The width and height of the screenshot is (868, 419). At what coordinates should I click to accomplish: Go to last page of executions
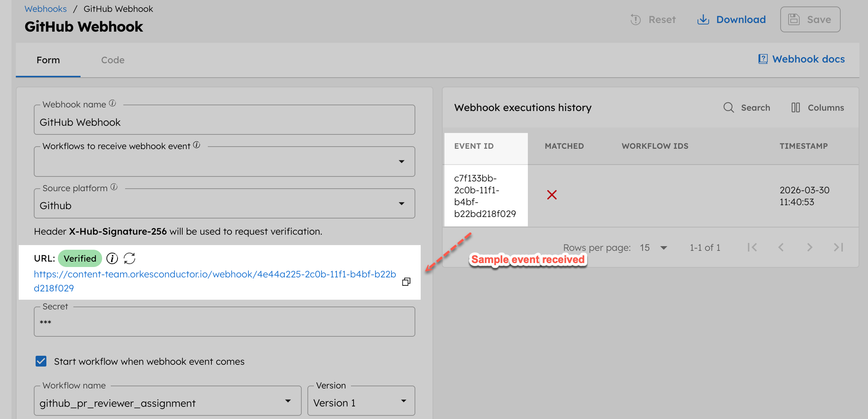pos(839,247)
